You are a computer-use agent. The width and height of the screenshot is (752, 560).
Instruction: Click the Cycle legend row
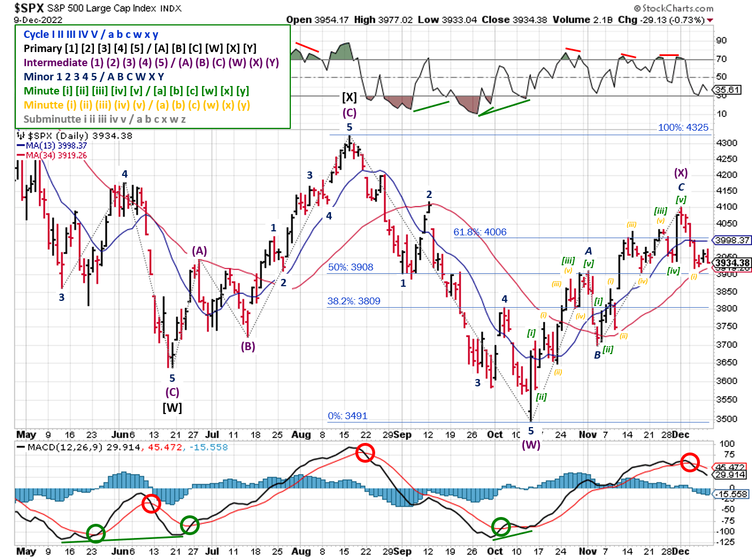(x=91, y=34)
